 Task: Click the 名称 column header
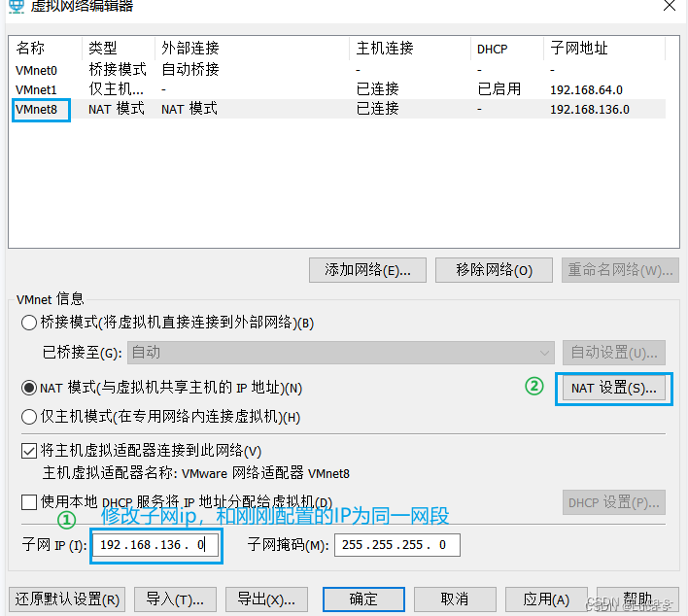[46, 49]
